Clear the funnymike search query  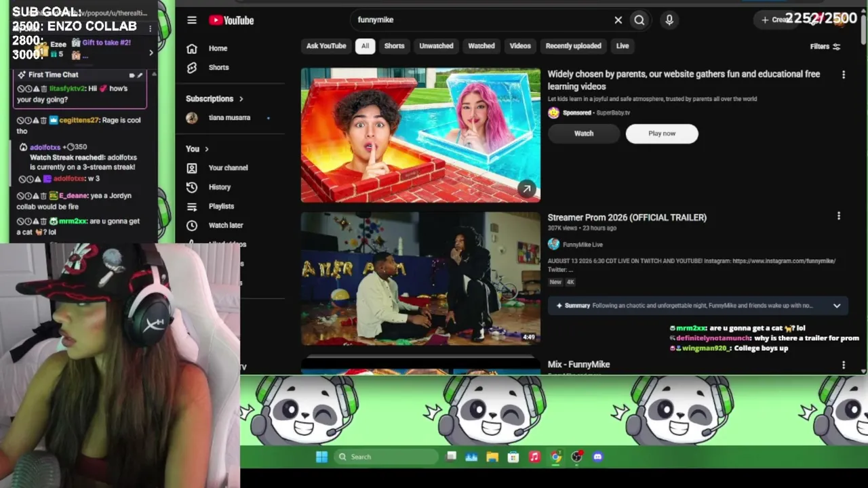618,20
